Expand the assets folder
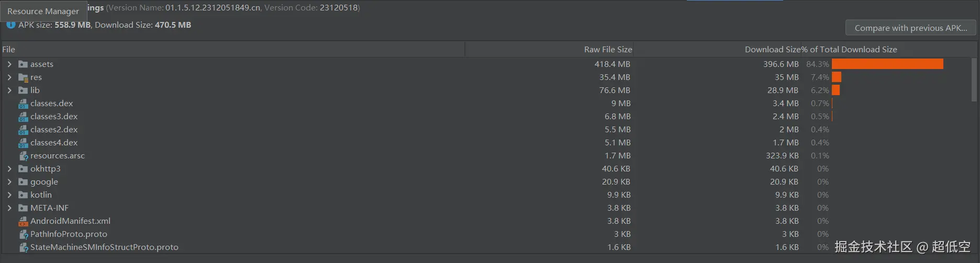The image size is (980, 263). 9,64
